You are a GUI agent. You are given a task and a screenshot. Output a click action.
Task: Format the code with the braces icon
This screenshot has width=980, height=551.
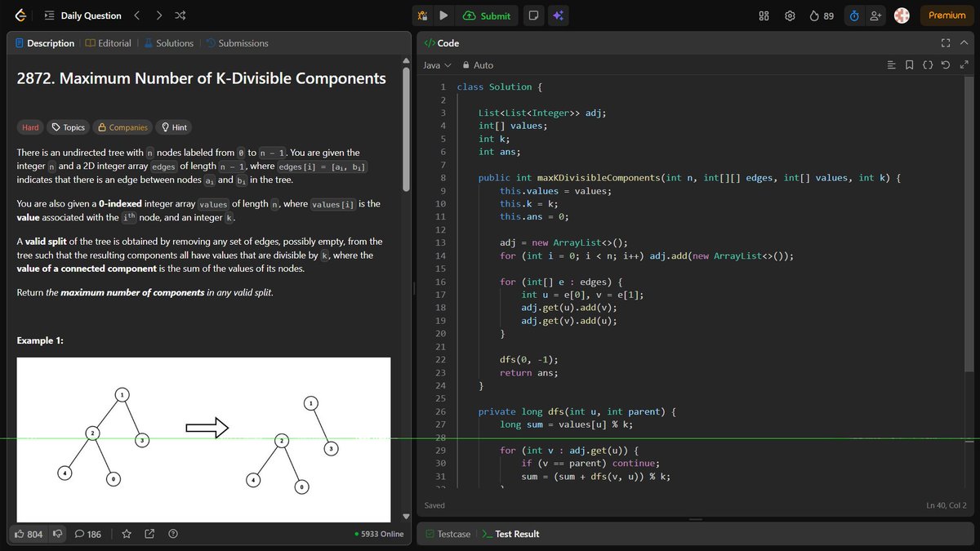point(929,64)
